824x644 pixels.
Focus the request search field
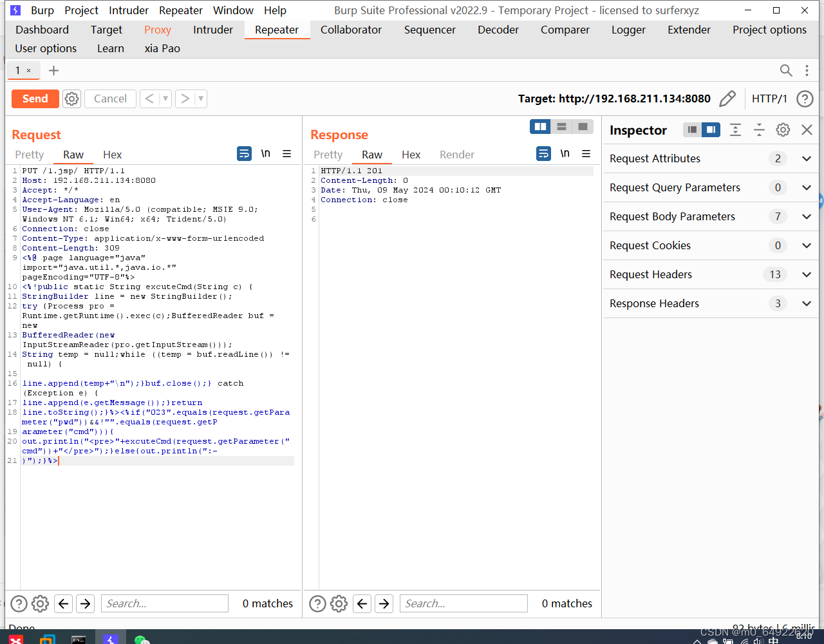[x=165, y=603]
